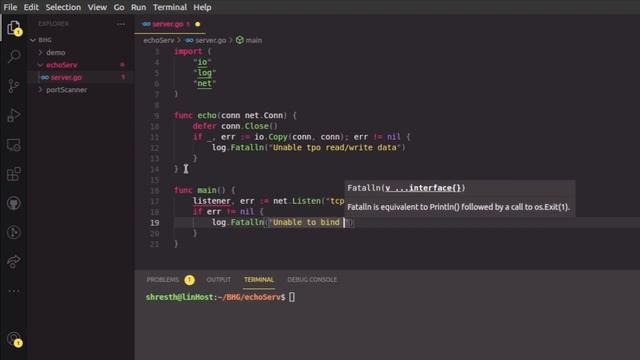Click 'Unable to bind' string on line 19

[306, 222]
